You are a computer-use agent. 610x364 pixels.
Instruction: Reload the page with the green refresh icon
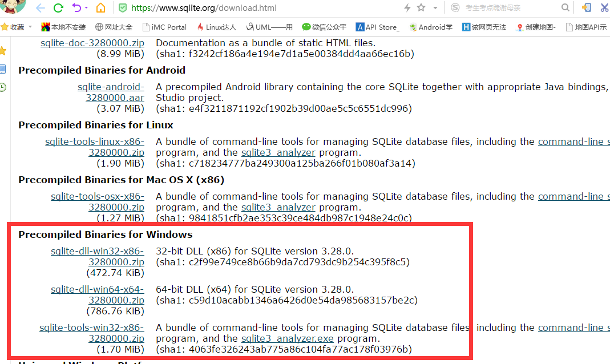(58, 8)
